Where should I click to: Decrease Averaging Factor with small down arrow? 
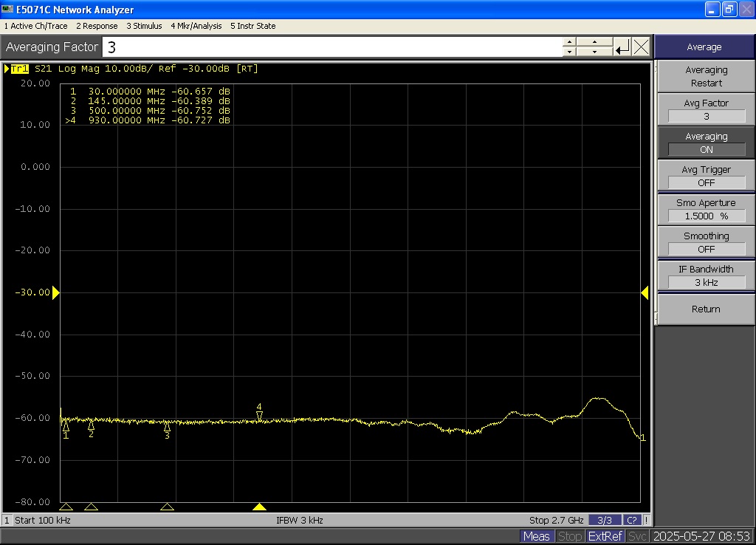[x=569, y=52]
